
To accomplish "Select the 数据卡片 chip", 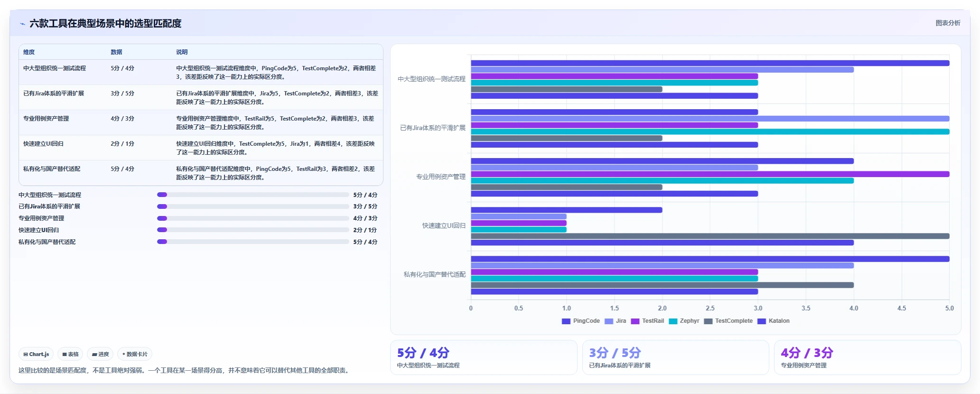I will coord(135,354).
